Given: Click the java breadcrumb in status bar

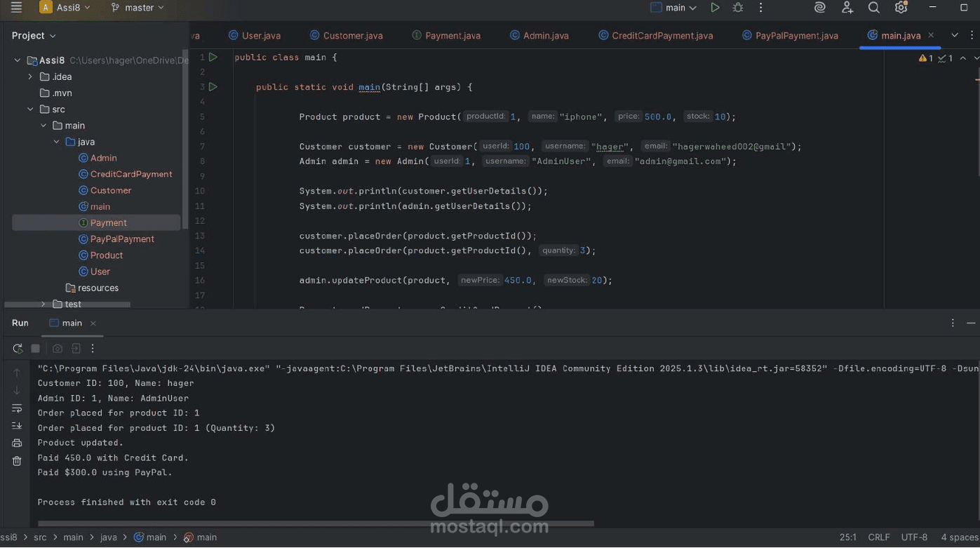Looking at the screenshot, I should (x=109, y=537).
